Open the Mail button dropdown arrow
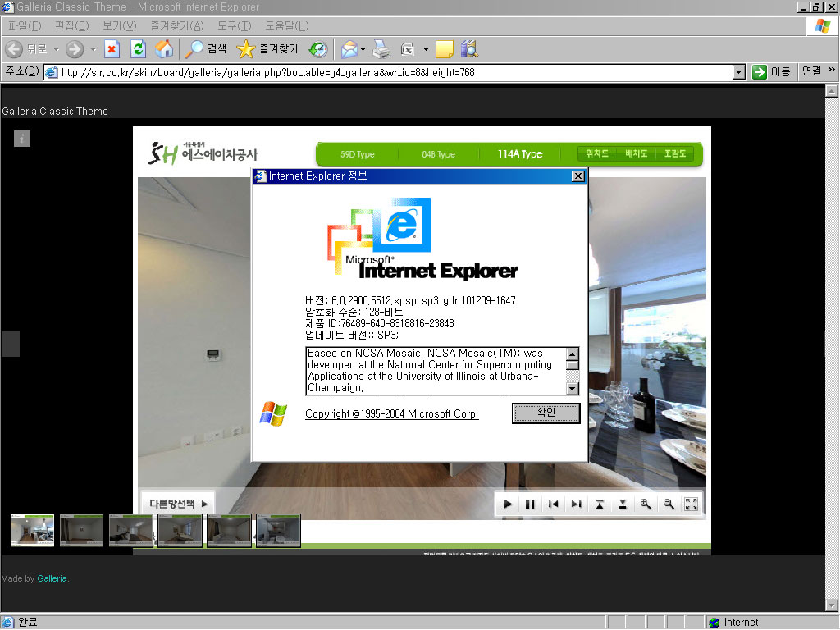This screenshot has width=840, height=630. (362, 49)
